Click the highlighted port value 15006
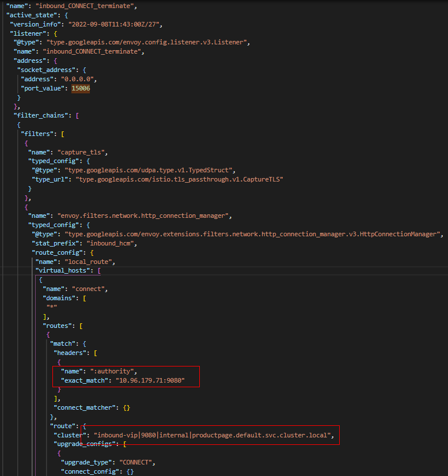The width and height of the screenshot is (448, 476). [81, 88]
